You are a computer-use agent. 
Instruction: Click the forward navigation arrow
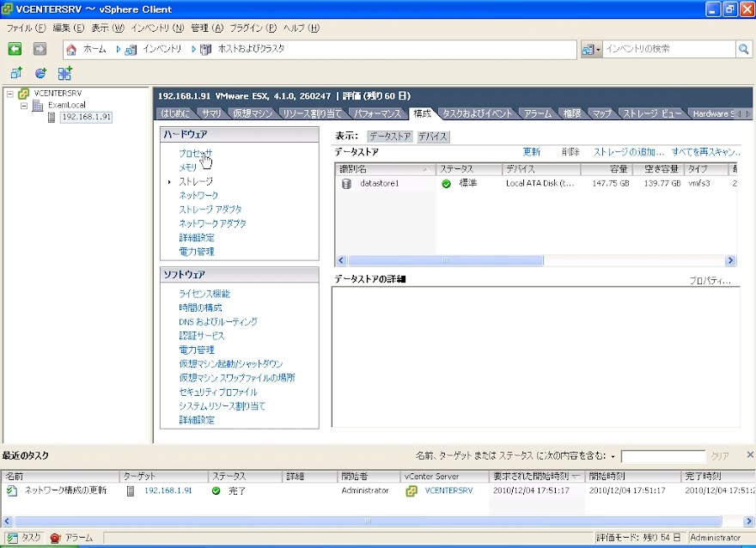[40, 49]
